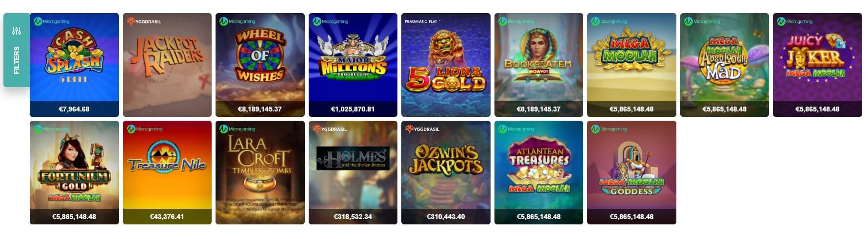Open the Mega Moolah Goddess game

631,172
